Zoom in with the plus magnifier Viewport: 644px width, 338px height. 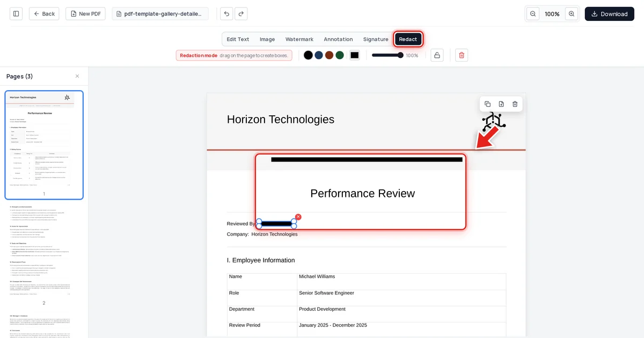572,14
